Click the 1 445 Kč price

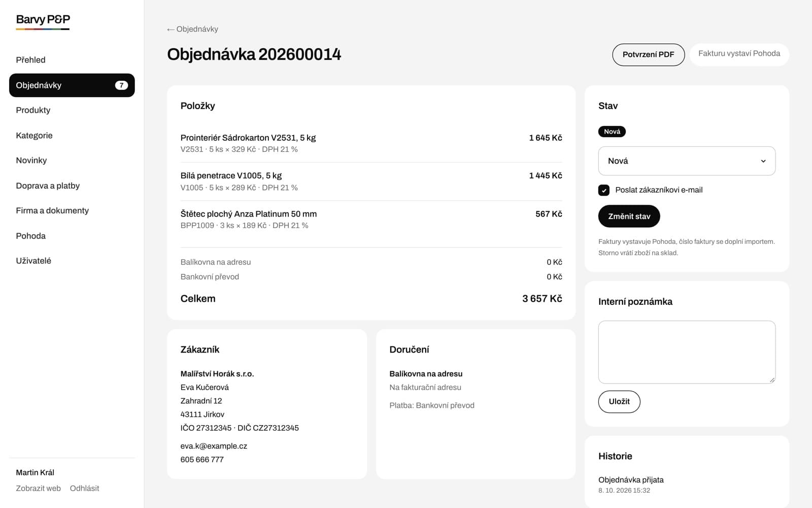[546, 176]
